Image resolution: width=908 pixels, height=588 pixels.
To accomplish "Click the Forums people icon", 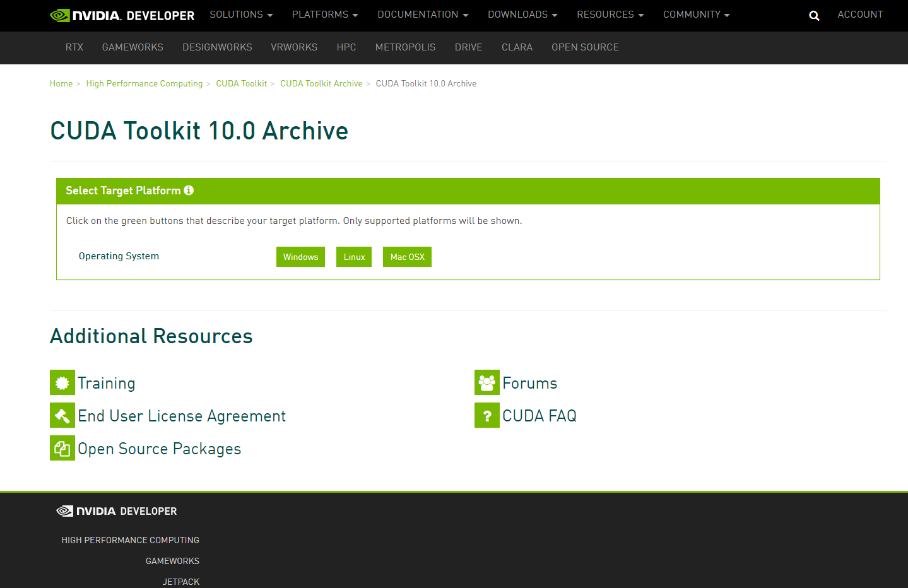I will [487, 382].
